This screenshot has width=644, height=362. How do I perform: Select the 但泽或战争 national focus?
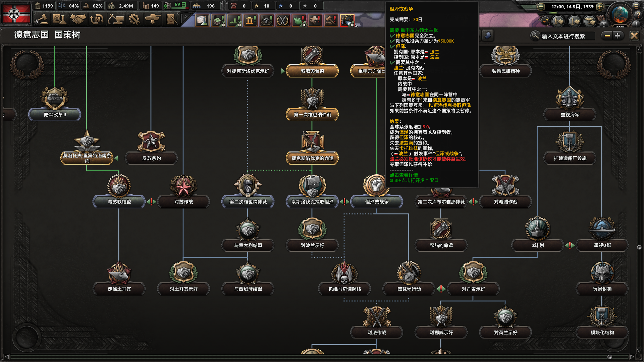point(376,202)
